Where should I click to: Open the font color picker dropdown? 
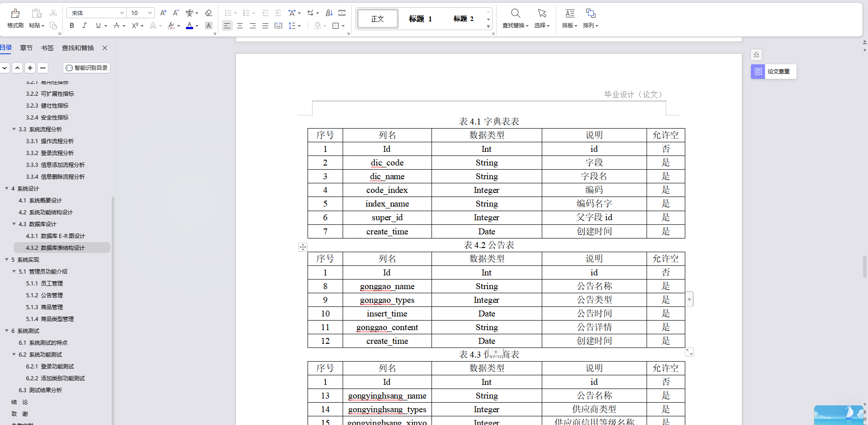(x=196, y=26)
